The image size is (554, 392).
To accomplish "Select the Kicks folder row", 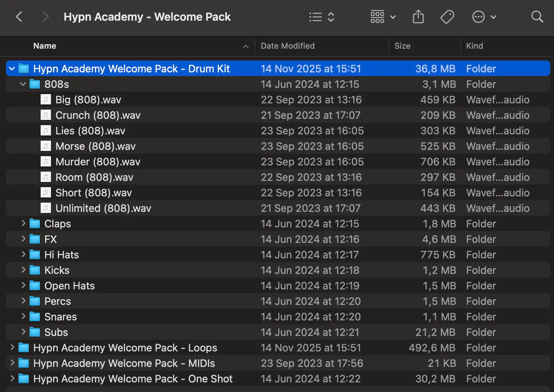I will click(57, 270).
